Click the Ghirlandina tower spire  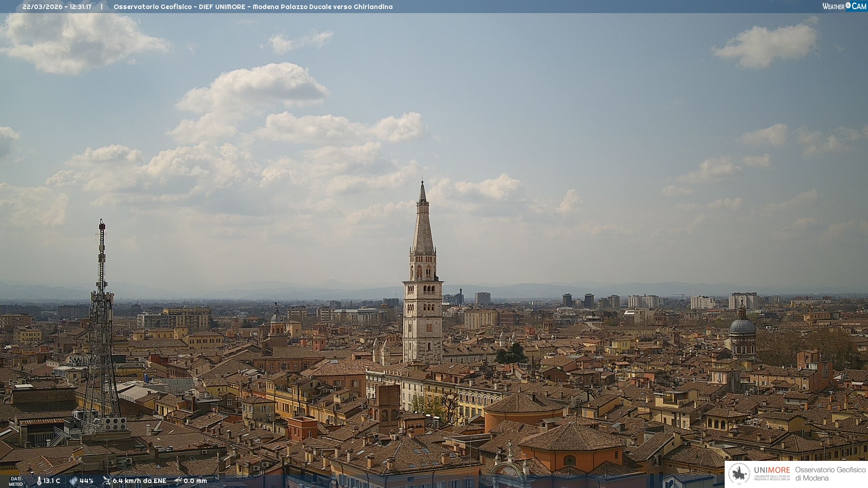[423, 226]
